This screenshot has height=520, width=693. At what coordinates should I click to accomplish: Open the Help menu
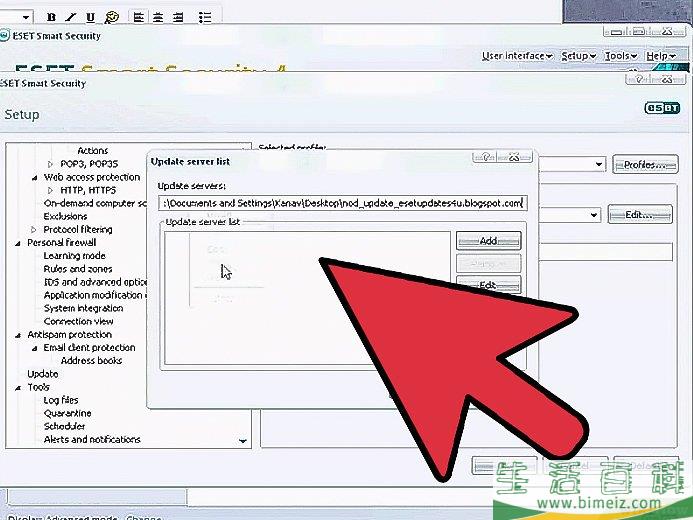(x=661, y=56)
